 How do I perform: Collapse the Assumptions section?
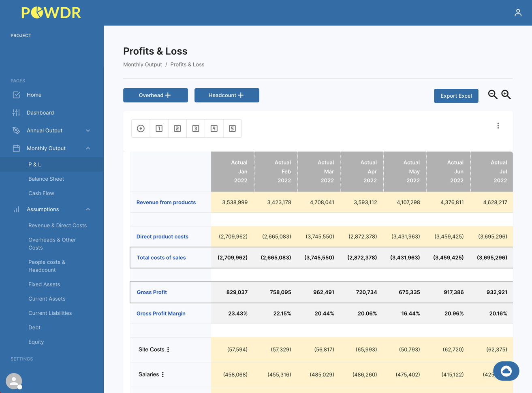[x=88, y=209]
